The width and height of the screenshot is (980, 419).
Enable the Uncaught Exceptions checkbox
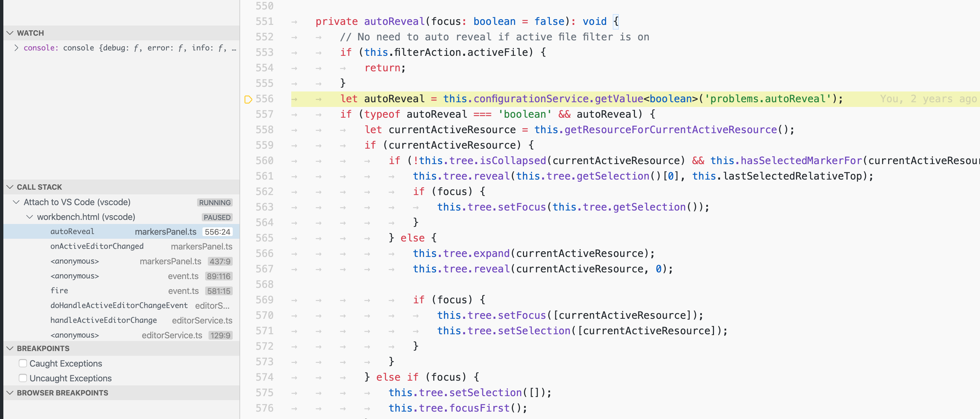23,378
